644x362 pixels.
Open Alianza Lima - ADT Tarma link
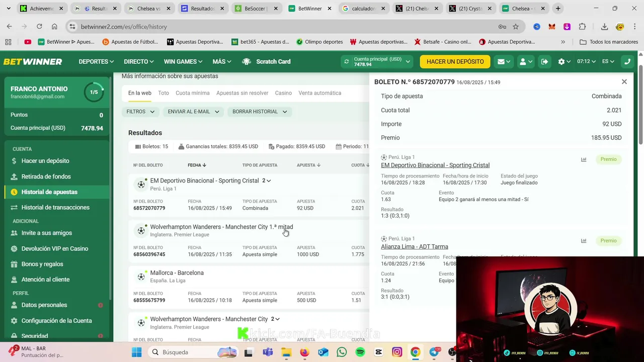pos(415,246)
